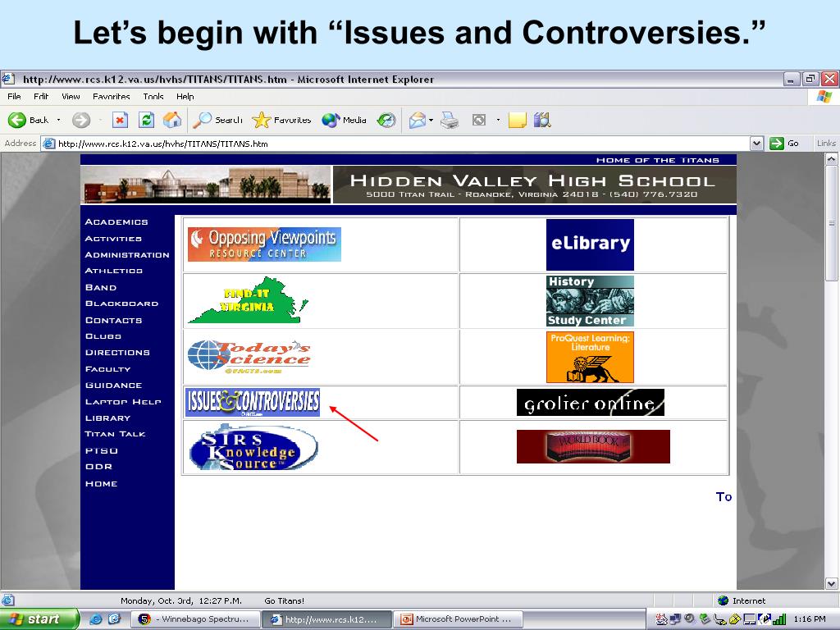Viewport: 840px width, 630px height.
Task: Switch to Microsoft PowerPoint taskbar item
Action: (458, 619)
